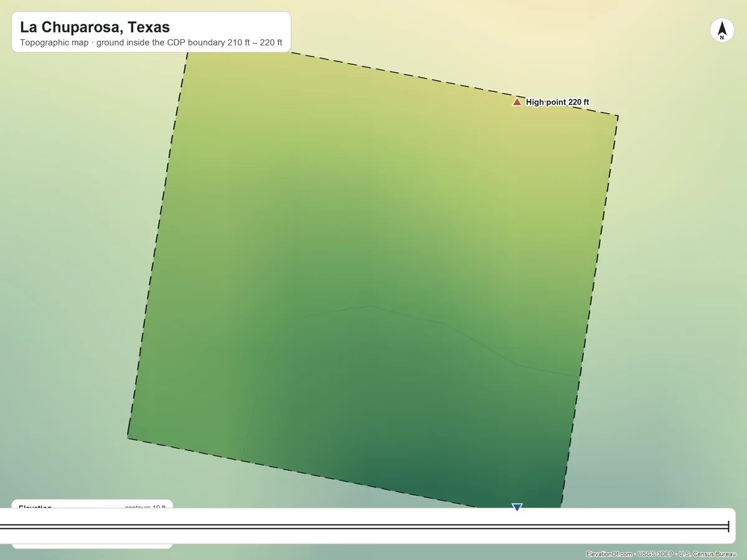
Task: Click the north arrow compass icon
Action: pyautogui.click(x=721, y=30)
